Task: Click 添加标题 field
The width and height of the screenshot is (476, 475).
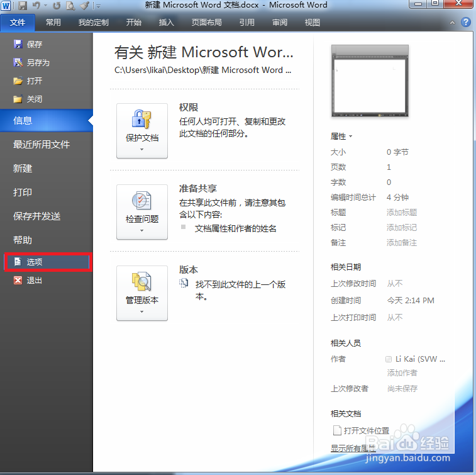Action: (402, 212)
